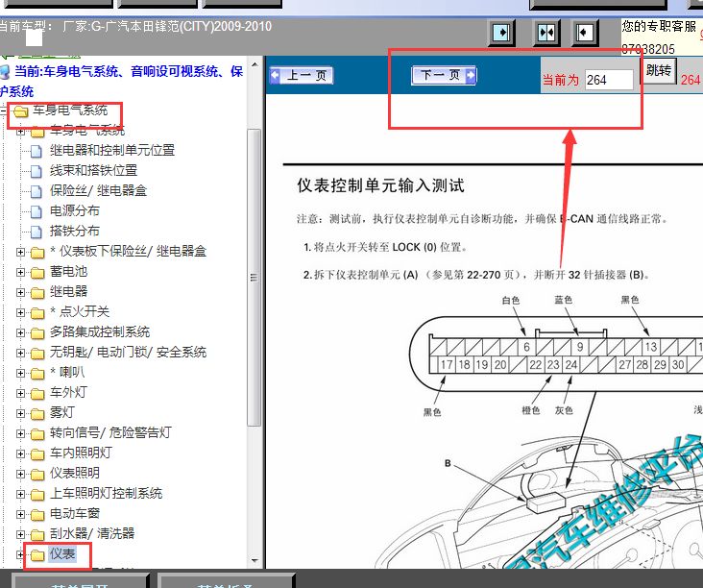Click the 转向信号/危险警告灯 folder icon
Screen dimensions: 703x588
[x=37, y=434]
